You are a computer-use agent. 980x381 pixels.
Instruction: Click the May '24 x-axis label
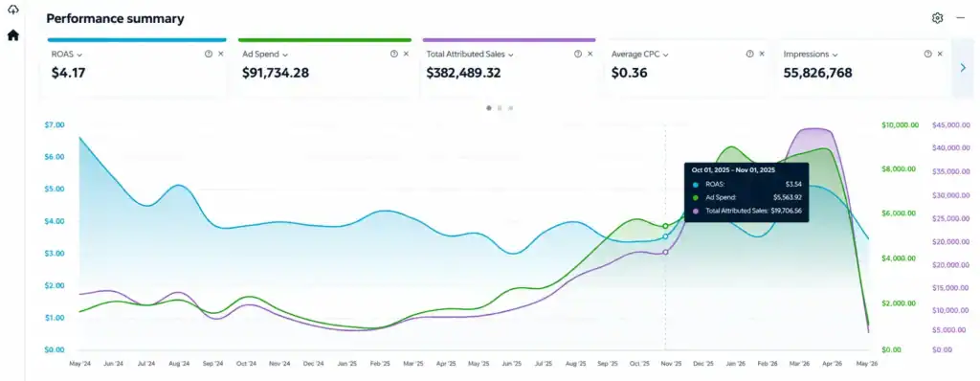pos(79,364)
